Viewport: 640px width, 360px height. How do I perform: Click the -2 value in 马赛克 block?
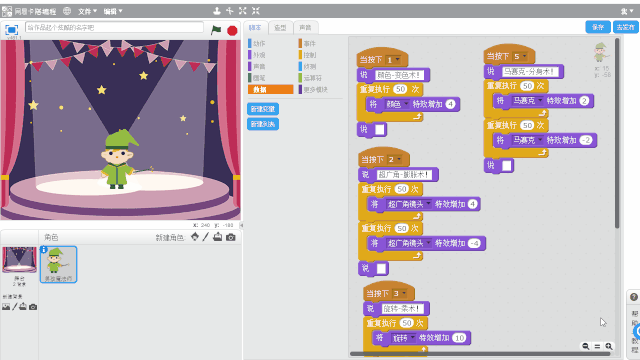(x=586, y=140)
